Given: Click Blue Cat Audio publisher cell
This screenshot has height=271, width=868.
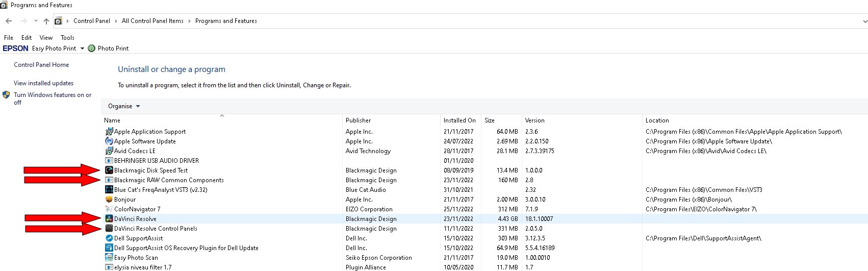Looking at the screenshot, I should pos(366,190).
